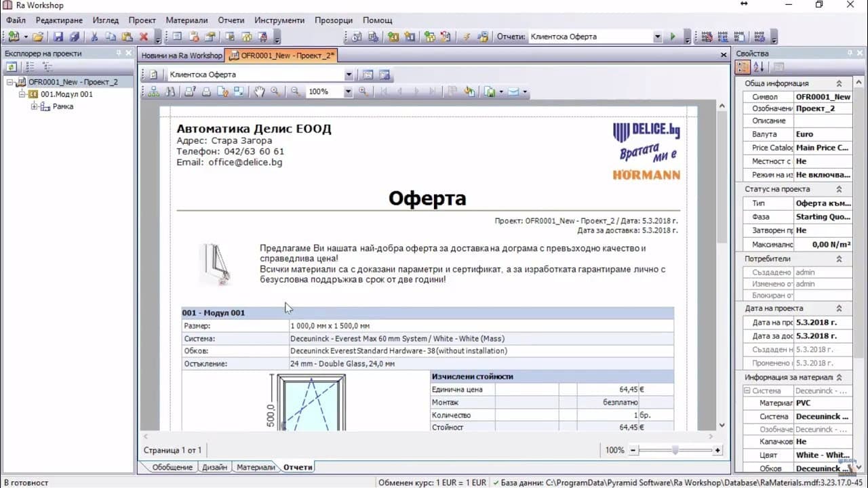This screenshot has width=868, height=488.
Task: Collapse the Дата на проекта section
Action: click(839, 308)
